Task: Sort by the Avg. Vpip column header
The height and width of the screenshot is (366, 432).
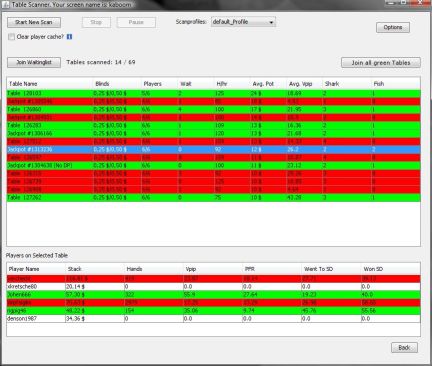Action: pyautogui.click(x=304, y=84)
